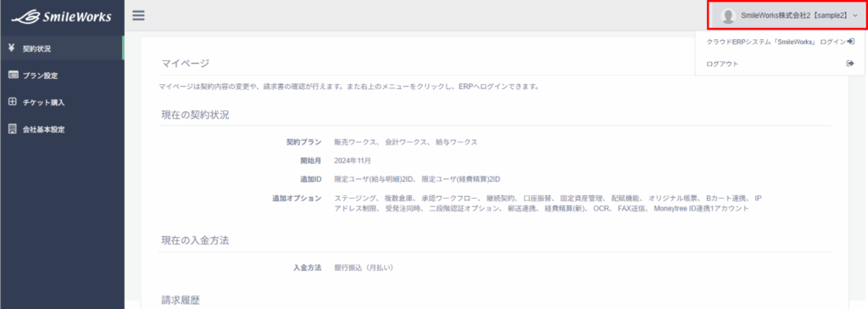The height and width of the screenshot is (309, 868).
Task: Click the 販売ワークス、会計ワークス、給与ワークス value
Action: click(406, 142)
